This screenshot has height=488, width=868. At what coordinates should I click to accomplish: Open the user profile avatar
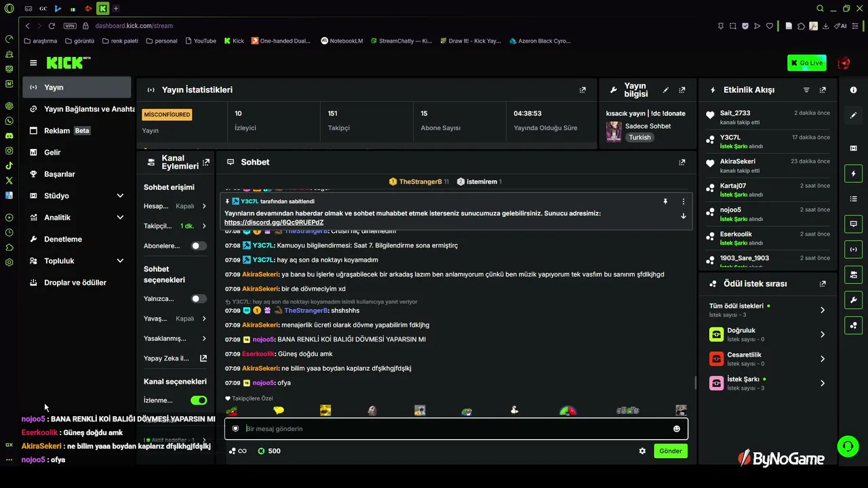tap(844, 63)
